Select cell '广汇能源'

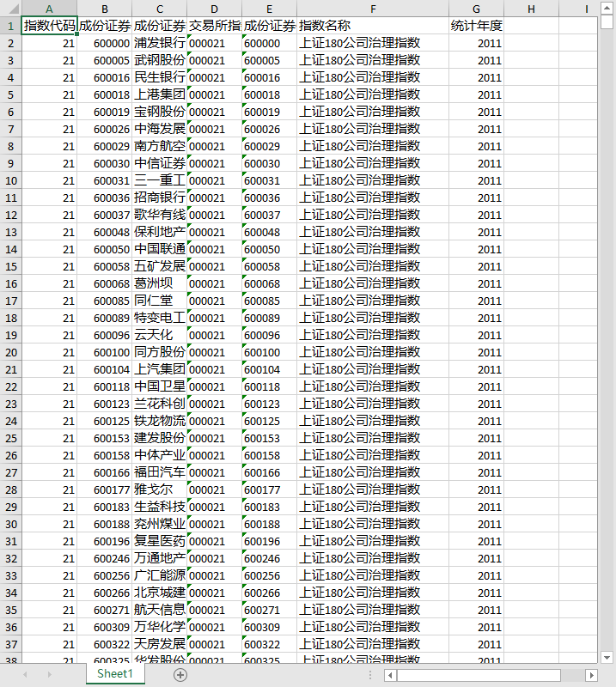(160, 575)
